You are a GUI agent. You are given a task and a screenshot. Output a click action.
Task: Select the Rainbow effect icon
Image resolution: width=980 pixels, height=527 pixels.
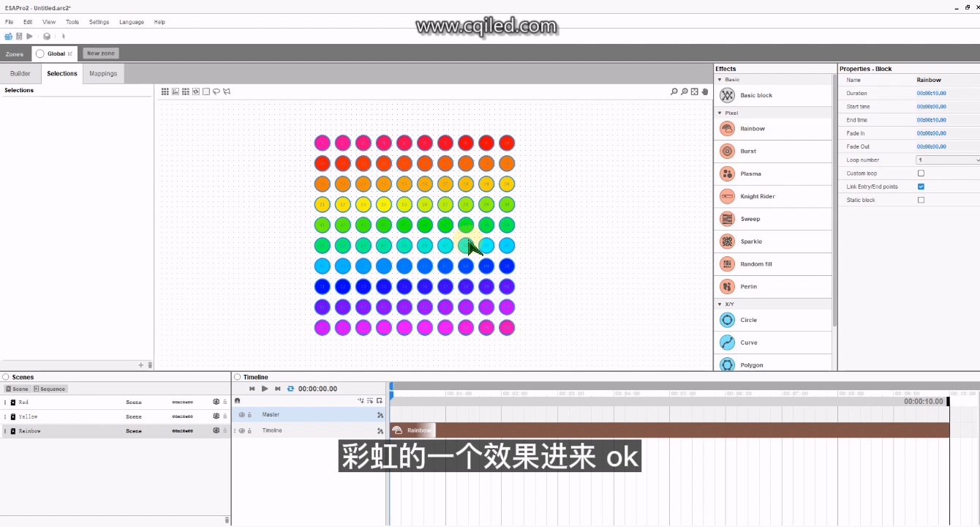click(x=727, y=129)
